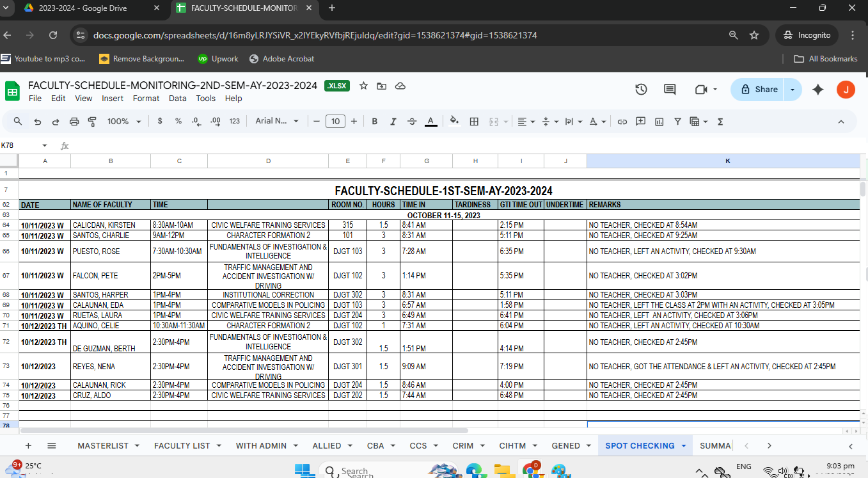Show all sheets list

(x=52, y=445)
